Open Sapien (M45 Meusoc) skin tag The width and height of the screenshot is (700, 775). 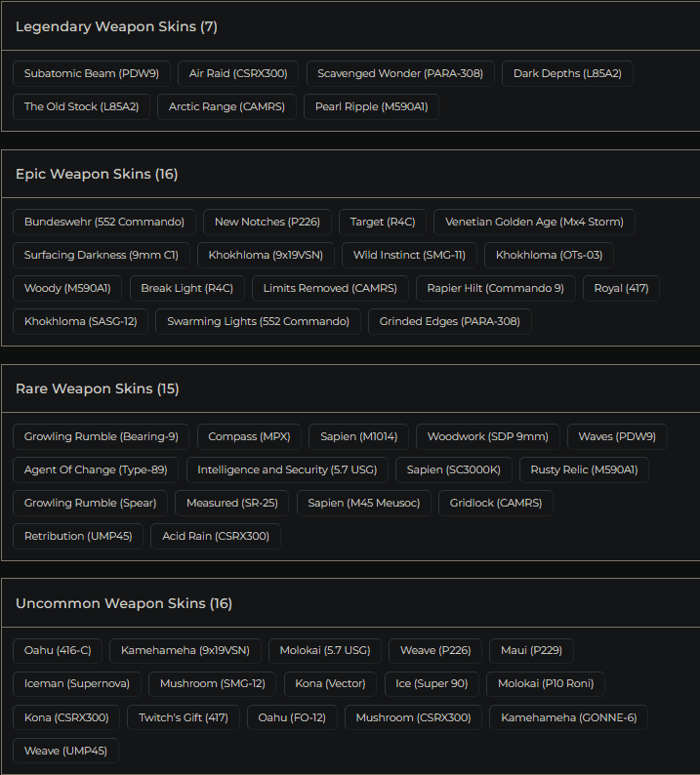tap(363, 503)
